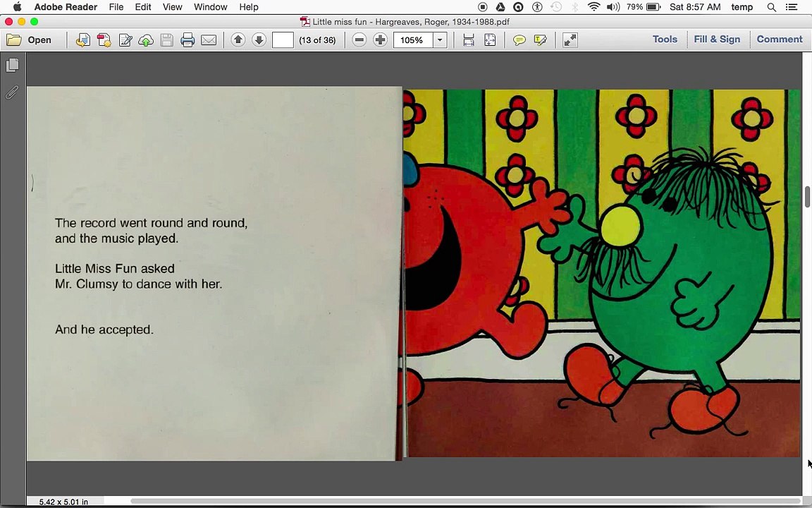The width and height of the screenshot is (812, 508).
Task: Click the Open folder icon
Action: coord(14,40)
